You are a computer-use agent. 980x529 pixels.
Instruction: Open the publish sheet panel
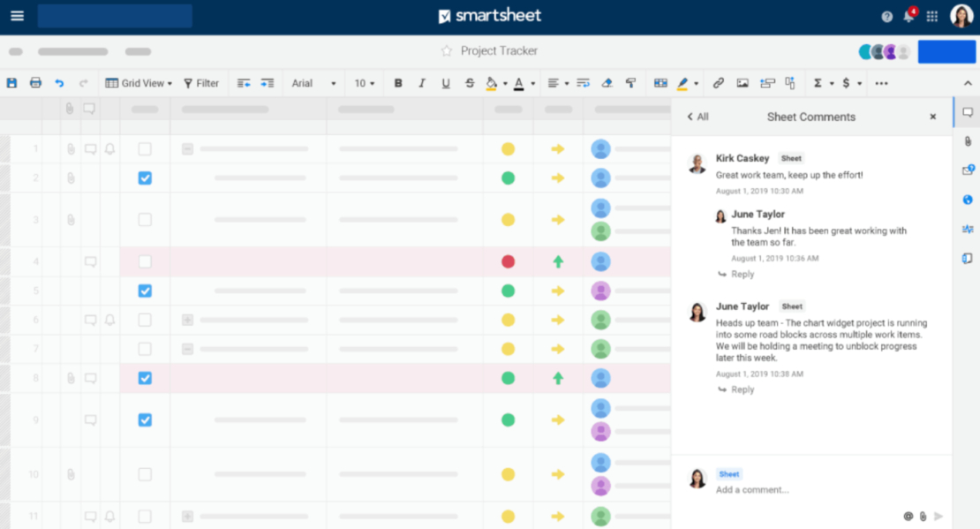click(x=968, y=200)
